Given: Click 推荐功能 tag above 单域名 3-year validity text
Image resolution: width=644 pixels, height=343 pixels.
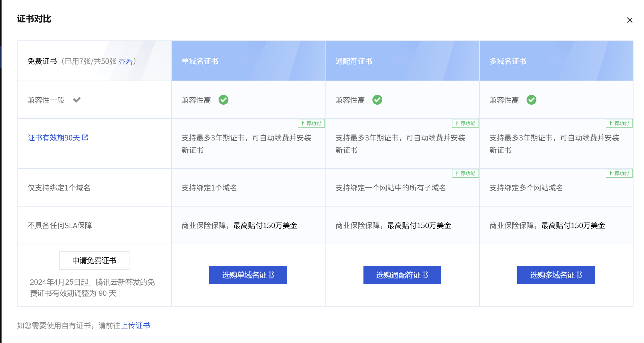Looking at the screenshot, I should (311, 123).
